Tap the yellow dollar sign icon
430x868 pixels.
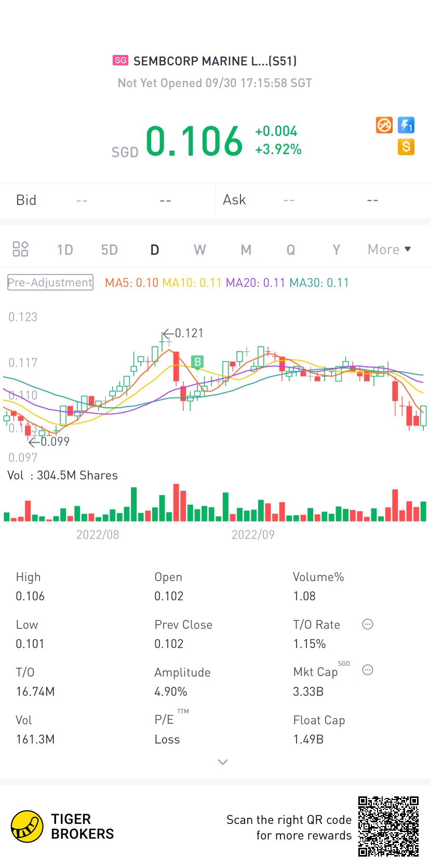coord(406,147)
